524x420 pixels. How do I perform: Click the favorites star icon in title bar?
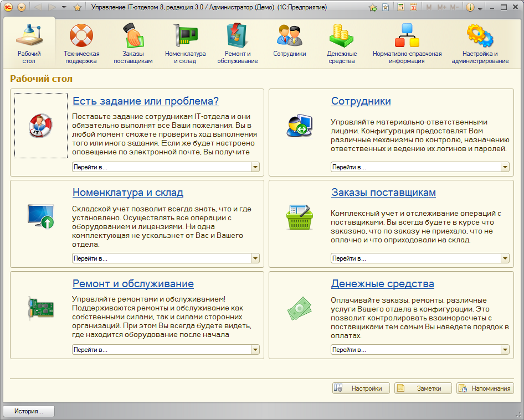78,7
